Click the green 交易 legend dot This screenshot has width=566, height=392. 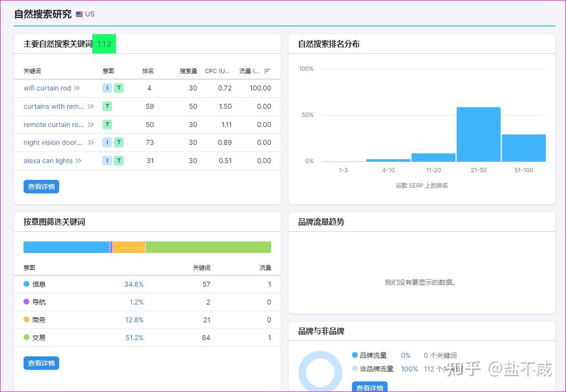(x=26, y=337)
